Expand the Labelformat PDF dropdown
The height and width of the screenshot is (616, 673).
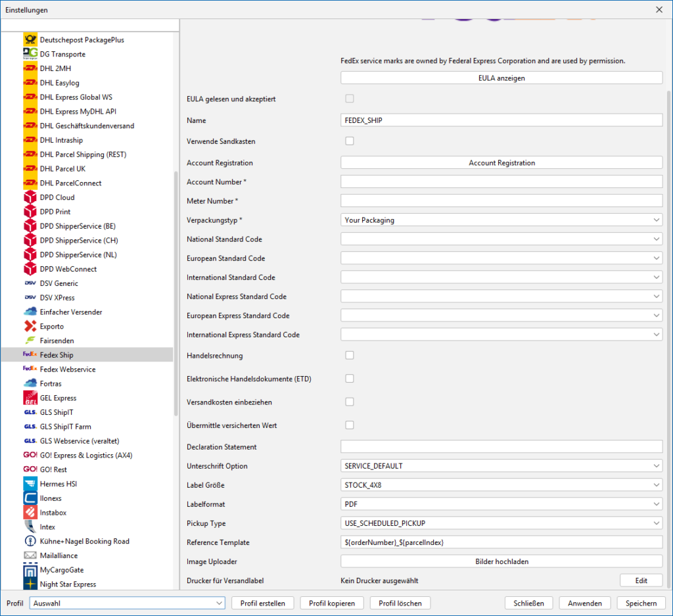point(501,504)
